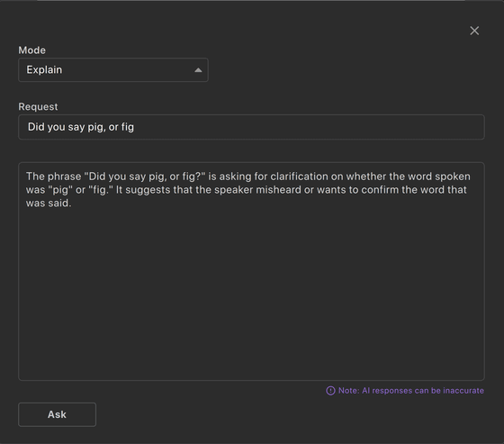Close the AI dialog with the X icon

tap(474, 31)
